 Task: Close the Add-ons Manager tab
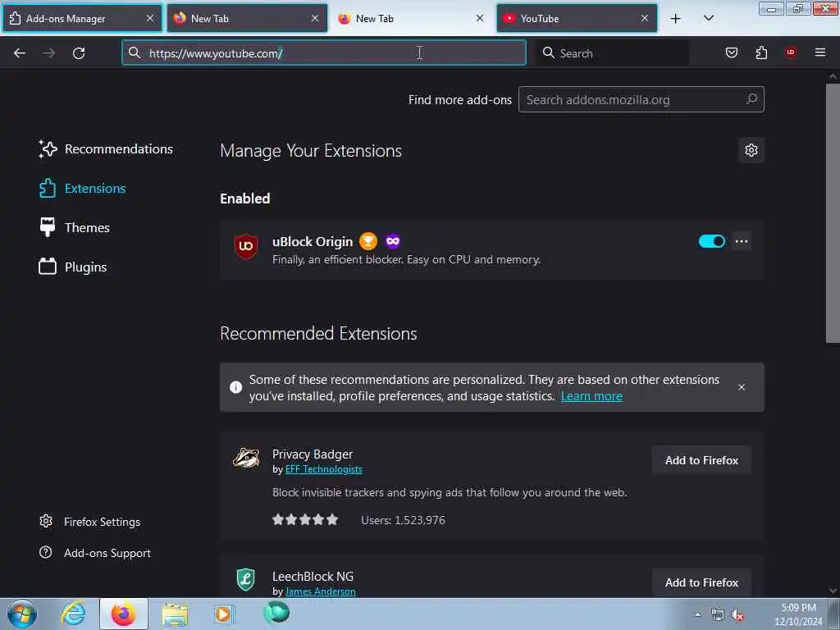[150, 18]
